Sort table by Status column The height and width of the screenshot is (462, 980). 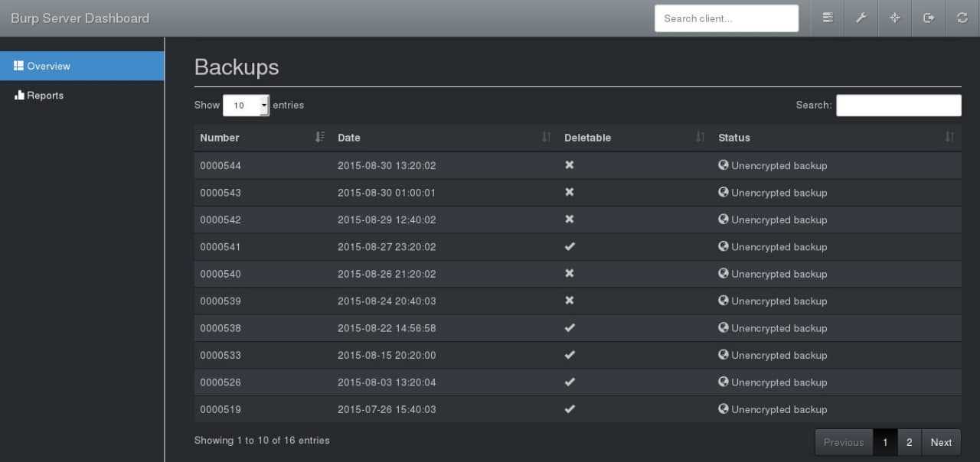(x=837, y=138)
